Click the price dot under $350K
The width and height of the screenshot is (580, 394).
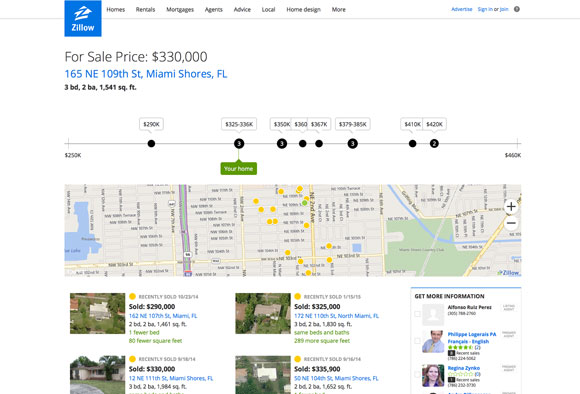tap(282, 144)
